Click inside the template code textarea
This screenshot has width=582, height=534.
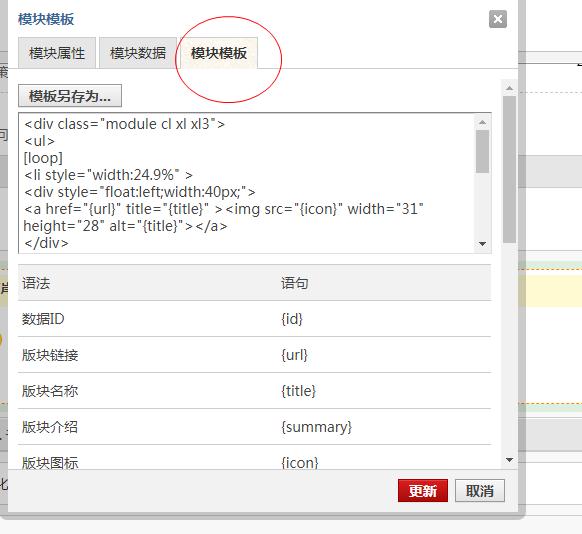click(246, 183)
